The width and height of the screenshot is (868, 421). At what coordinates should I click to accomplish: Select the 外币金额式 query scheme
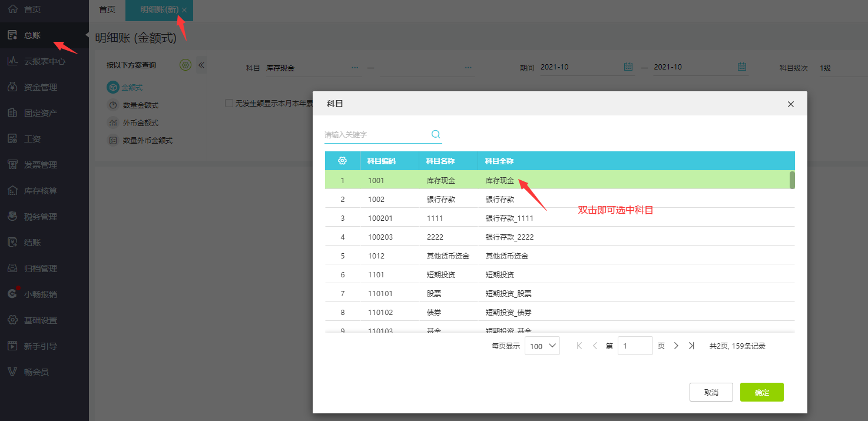click(140, 123)
